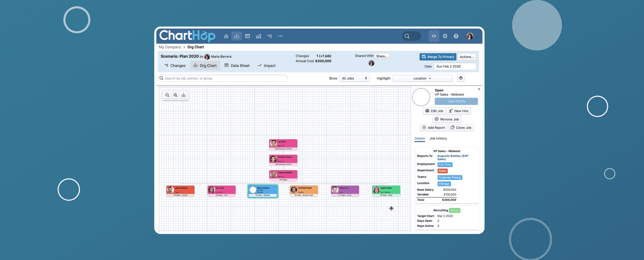This screenshot has width=644, height=260.
Task: Switch to the Data Sheet tab
Action: 237,66
